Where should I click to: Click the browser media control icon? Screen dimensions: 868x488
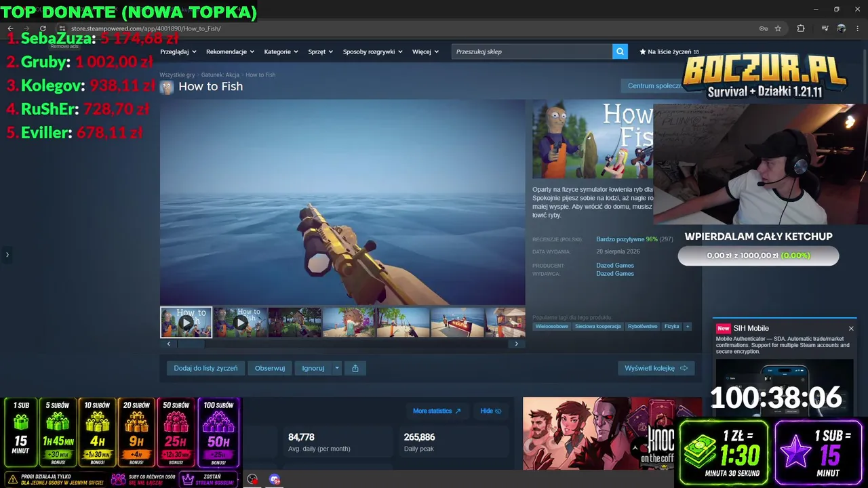tap(825, 28)
